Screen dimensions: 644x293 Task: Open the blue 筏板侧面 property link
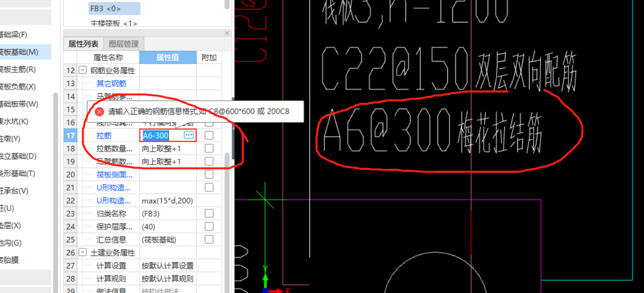tap(114, 175)
